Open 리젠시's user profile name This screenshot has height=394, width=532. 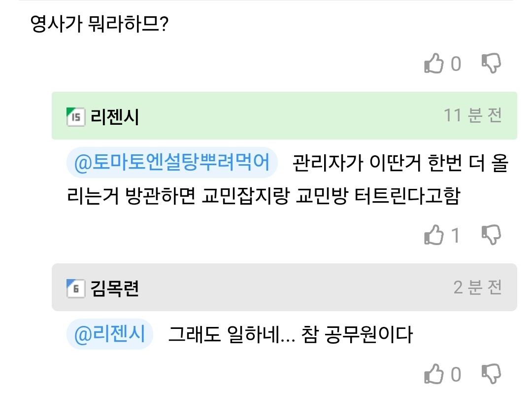pos(115,117)
